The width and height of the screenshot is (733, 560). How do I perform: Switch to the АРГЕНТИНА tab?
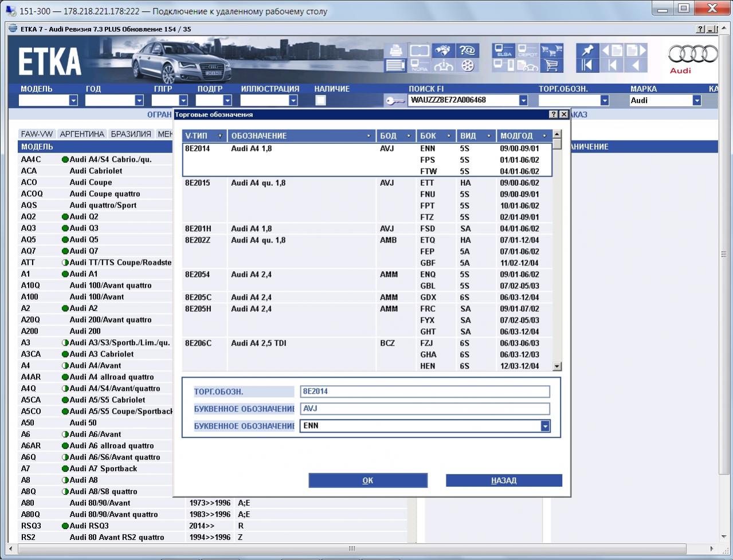[82, 134]
